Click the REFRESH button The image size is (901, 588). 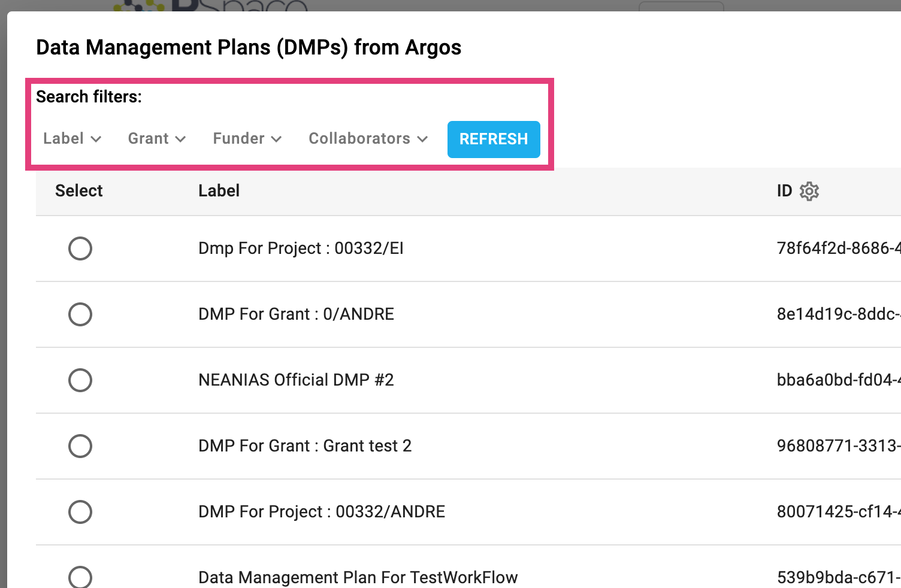(494, 140)
